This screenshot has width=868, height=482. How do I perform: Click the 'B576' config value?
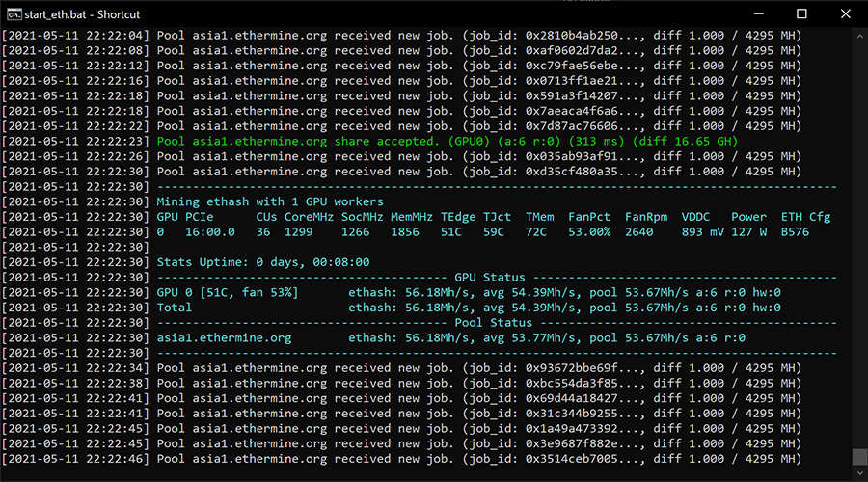pyautogui.click(x=795, y=232)
